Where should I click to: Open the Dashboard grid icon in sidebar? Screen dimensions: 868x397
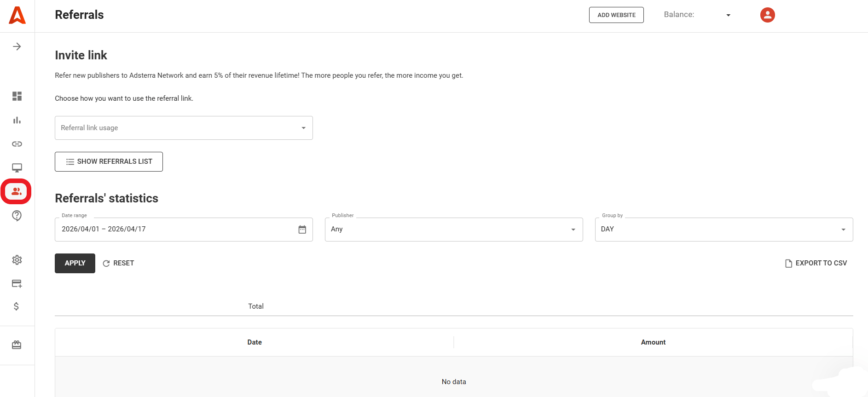17,96
